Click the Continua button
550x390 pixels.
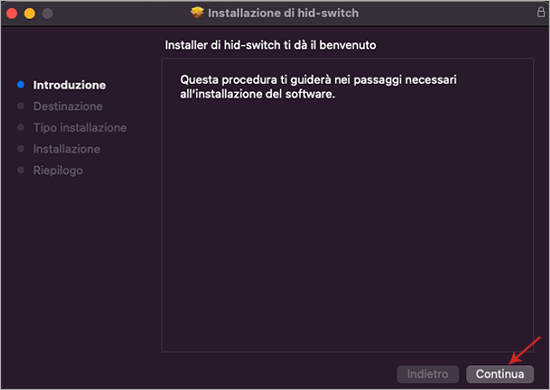click(x=500, y=374)
